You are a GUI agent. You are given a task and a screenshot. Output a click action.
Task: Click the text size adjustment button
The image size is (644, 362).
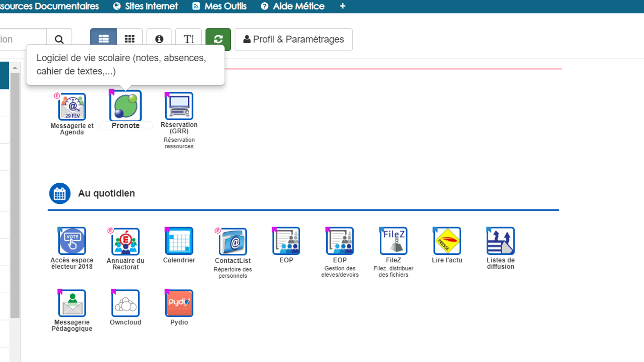point(189,39)
